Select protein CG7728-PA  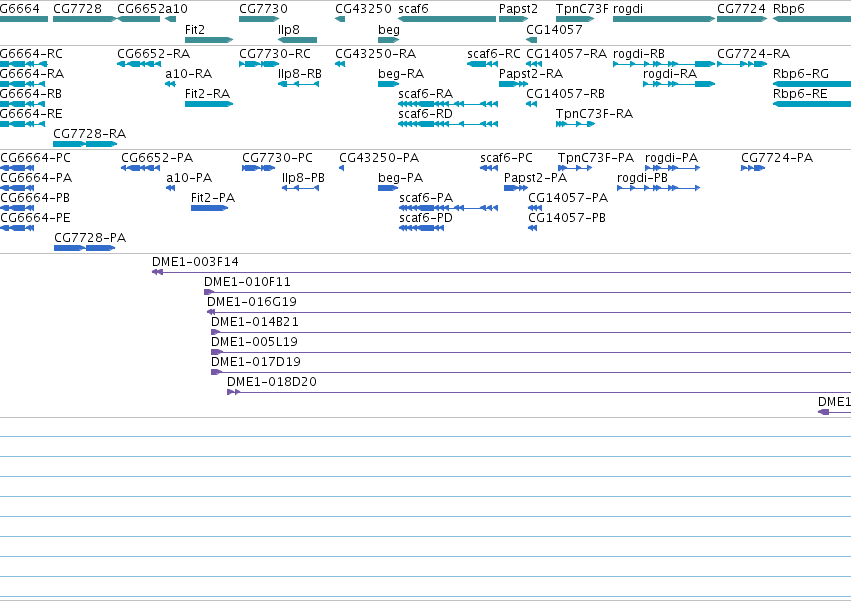click(85, 248)
